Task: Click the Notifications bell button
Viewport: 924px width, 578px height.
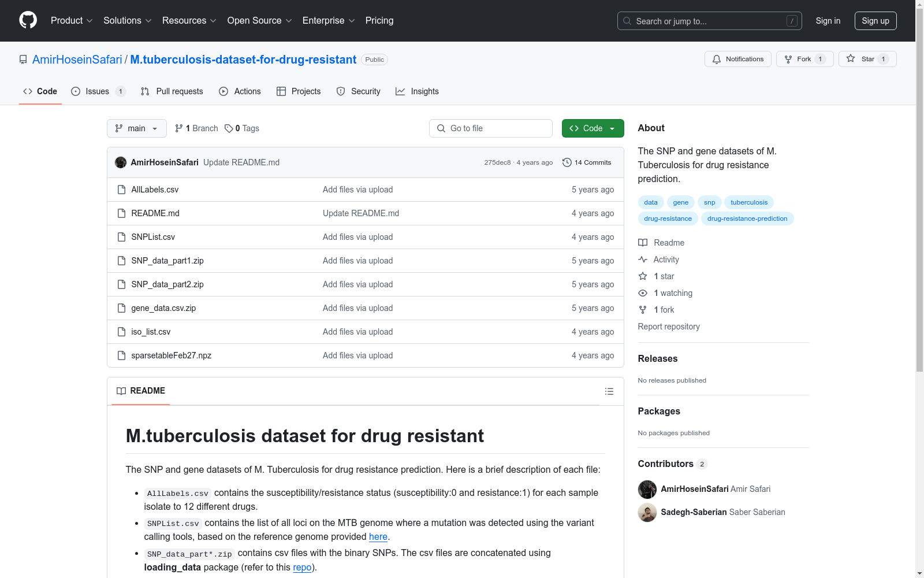Action: pyautogui.click(x=738, y=59)
